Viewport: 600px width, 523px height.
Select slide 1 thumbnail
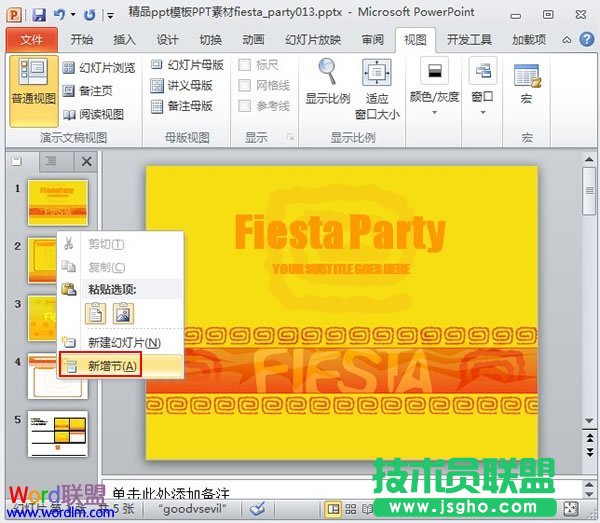coord(58,203)
